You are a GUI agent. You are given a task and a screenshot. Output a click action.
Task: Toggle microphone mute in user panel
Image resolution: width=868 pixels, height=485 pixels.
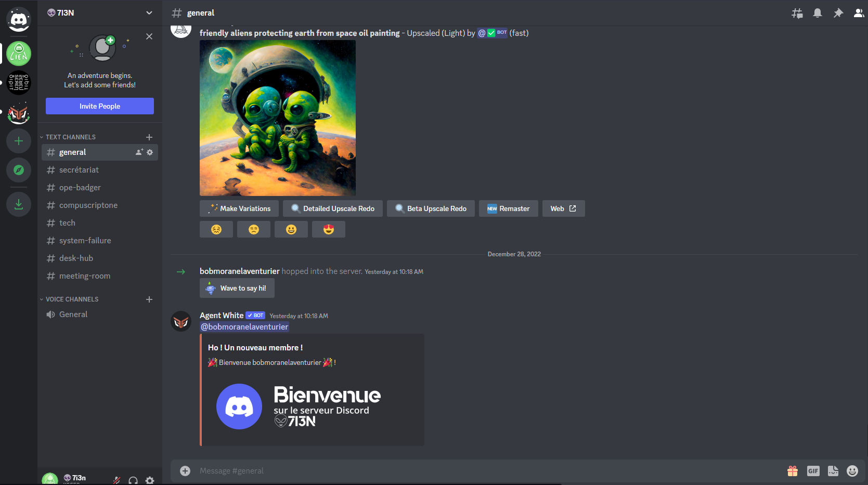[x=117, y=480]
